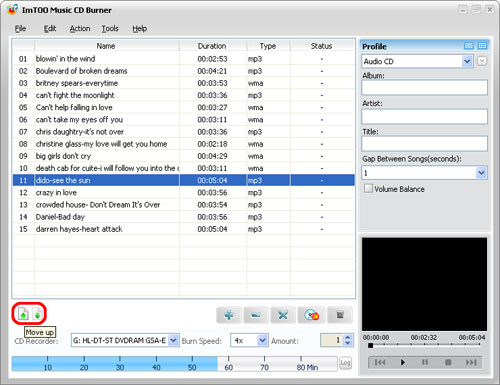Select track 'crowded house- Don't Dream It's Over'
Image resolution: width=500 pixels, height=385 pixels.
[184, 205]
